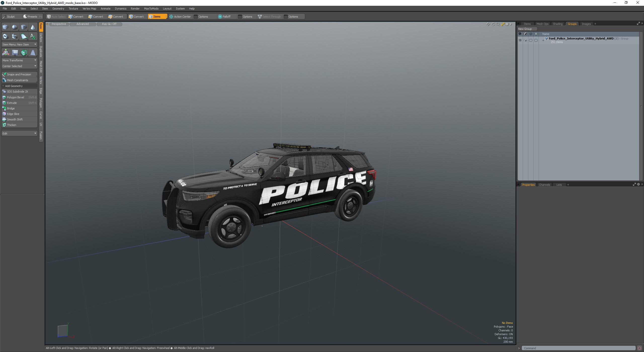Open Advanced shading style dropdown

(x=83, y=24)
